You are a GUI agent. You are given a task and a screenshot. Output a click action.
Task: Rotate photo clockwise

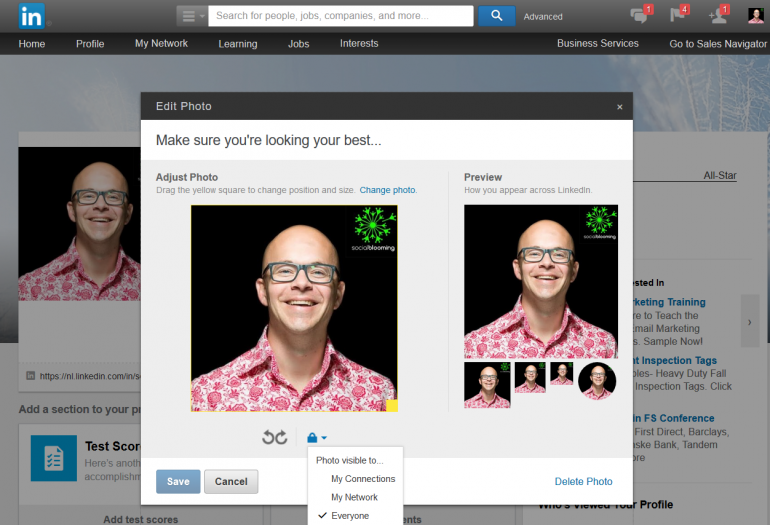pos(281,437)
